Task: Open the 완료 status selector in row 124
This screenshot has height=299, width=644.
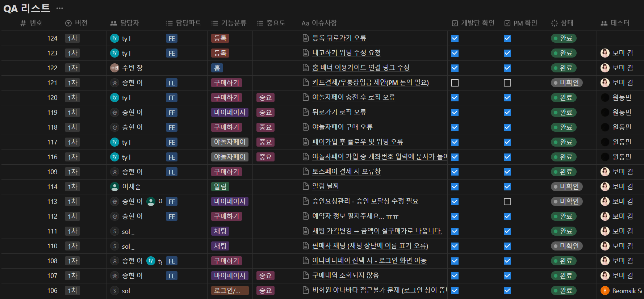Action: point(563,38)
